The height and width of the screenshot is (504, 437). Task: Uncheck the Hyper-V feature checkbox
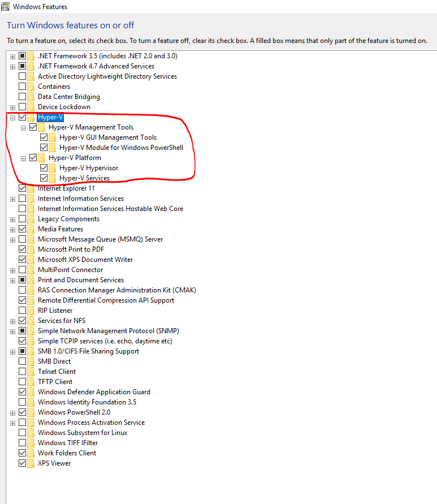(22, 117)
